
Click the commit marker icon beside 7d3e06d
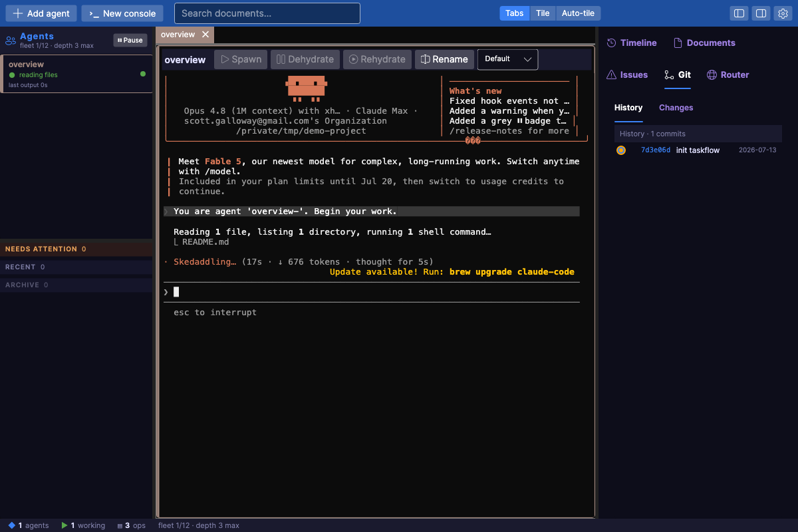pos(621,150)
